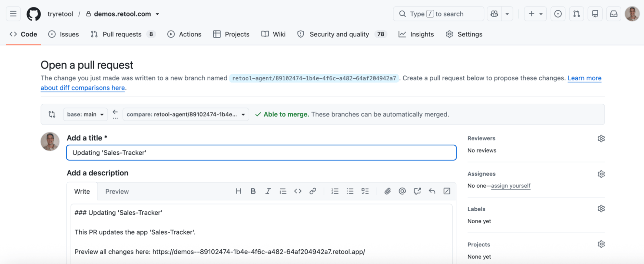This screenshot has width=644, height=264.
Task: Open Copilot chat icon
Action: [x=494, y=14]
